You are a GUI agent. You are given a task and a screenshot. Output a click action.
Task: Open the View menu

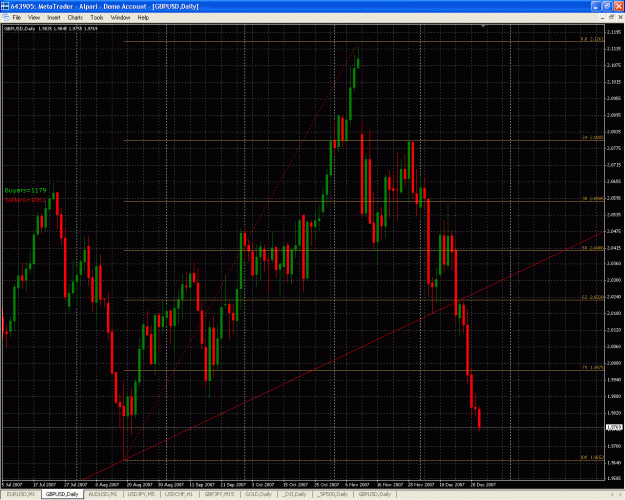click(x=34, y=18)
